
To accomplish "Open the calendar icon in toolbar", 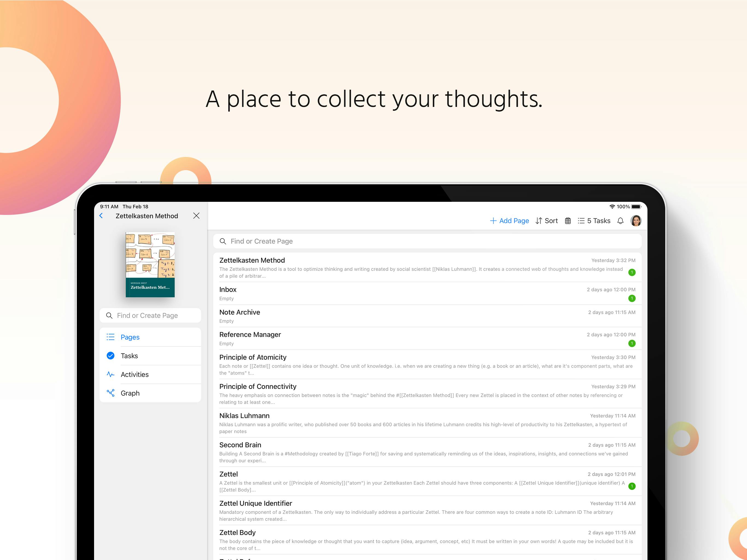I will pyautogui.click(x=568, y=221).
